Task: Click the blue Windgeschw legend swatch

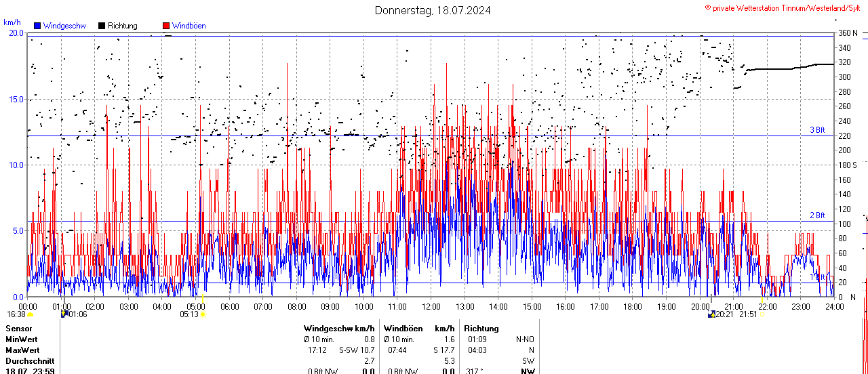Action: pyautogui.click(x=37, y=26)
